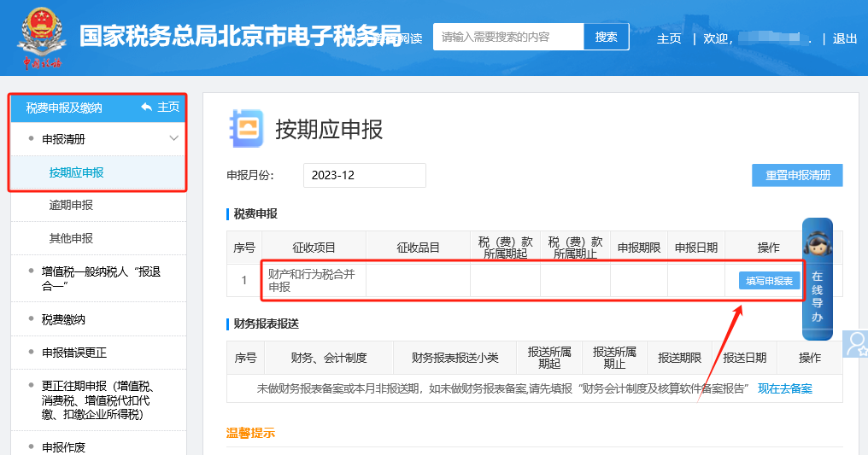Click the 报送日期 column header

click(745, 358)
